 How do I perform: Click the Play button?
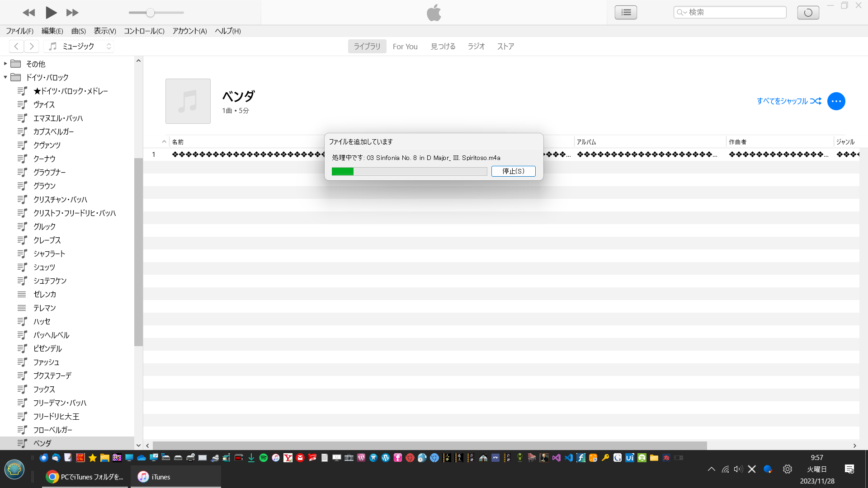[51, 13]
